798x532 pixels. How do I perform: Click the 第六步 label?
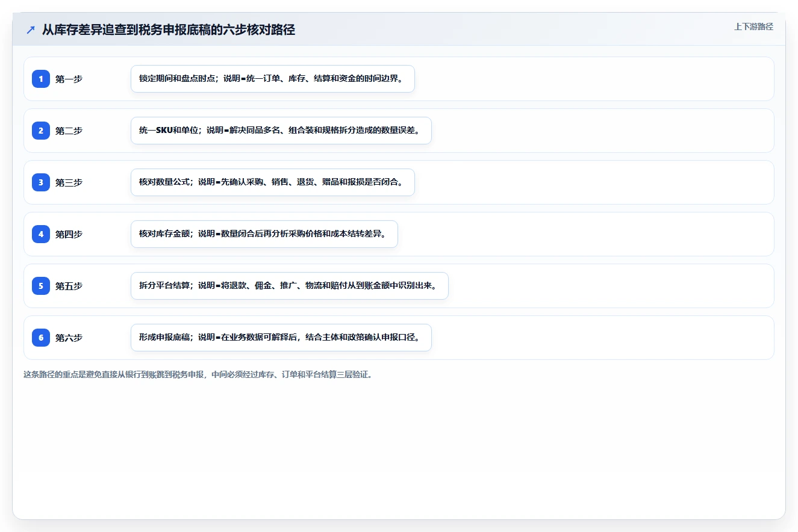[x=69, y=338]
